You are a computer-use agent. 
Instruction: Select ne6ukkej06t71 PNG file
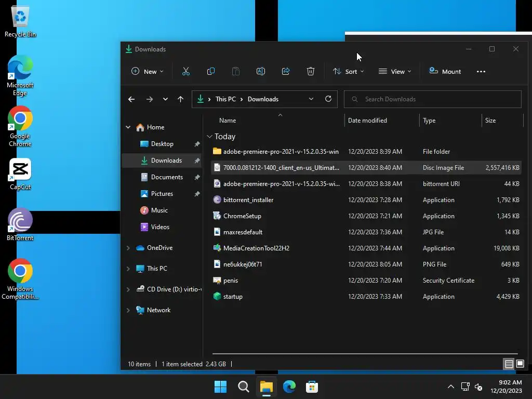point(366,264)
